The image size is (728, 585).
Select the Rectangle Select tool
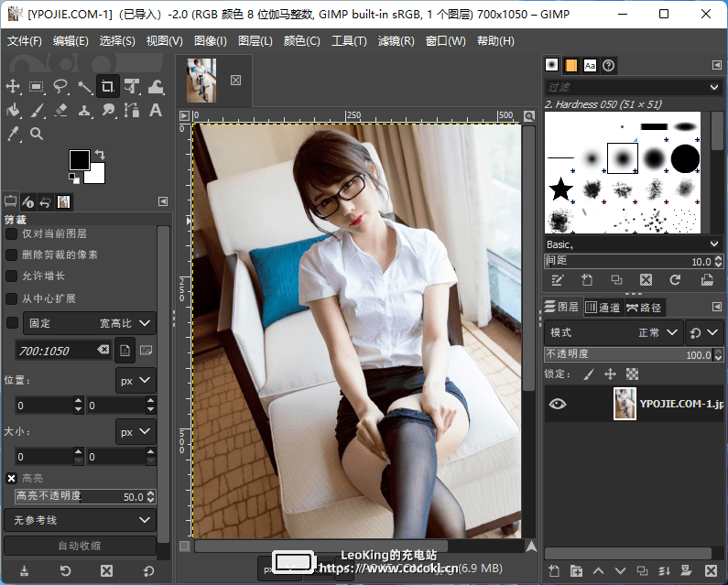click(37, 86)
